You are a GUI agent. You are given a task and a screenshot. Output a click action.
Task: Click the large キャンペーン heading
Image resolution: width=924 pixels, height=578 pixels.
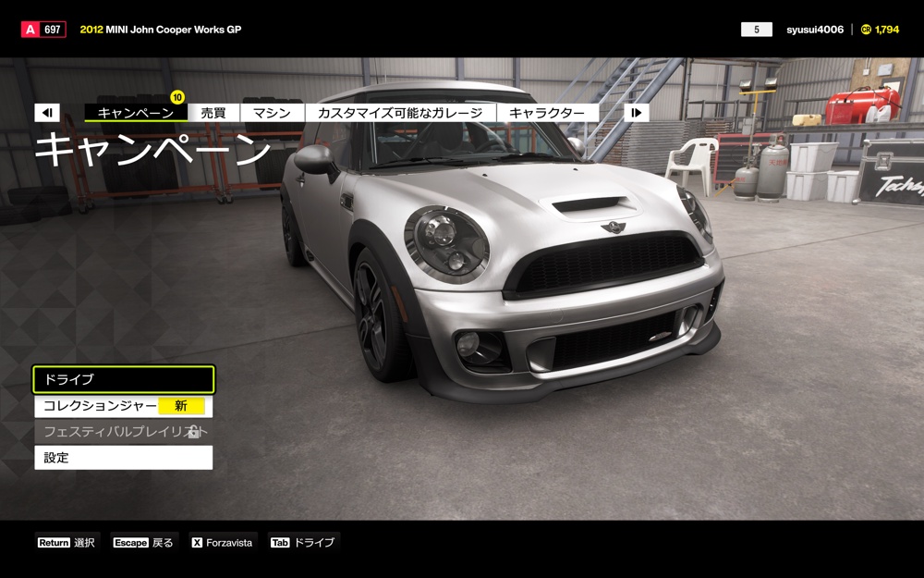click(x=152, y=149)
